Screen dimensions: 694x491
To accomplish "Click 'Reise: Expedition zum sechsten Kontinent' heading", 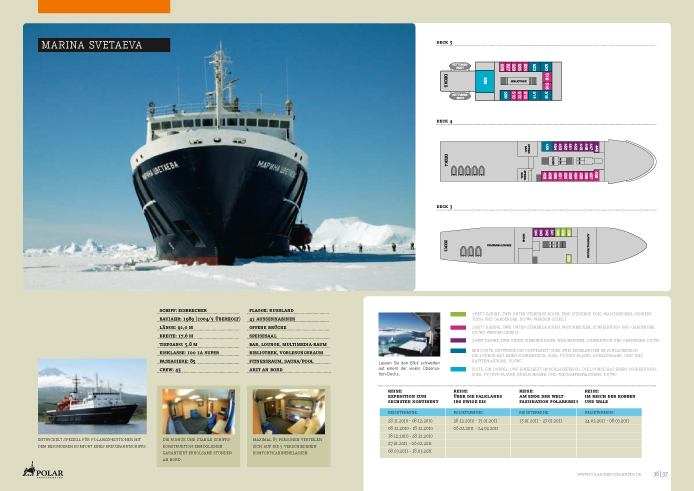I will pos(411,396).
